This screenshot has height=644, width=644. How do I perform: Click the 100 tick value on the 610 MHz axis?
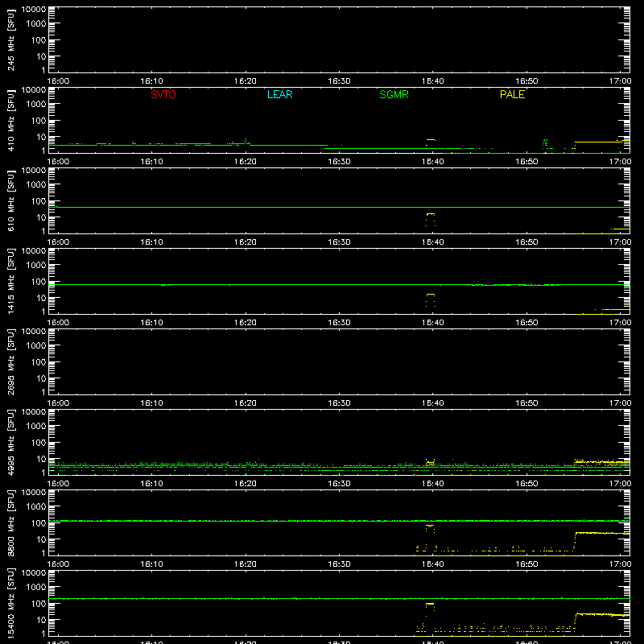click(x=39, y=201)
